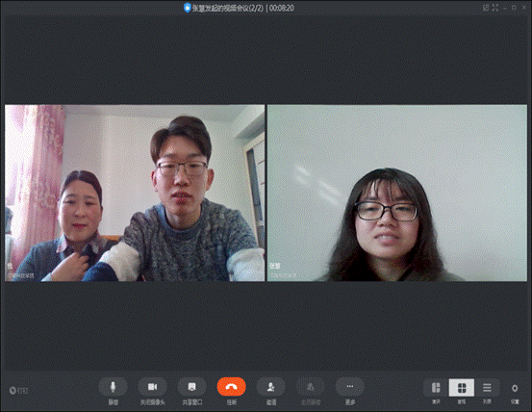Switch to the list (列表) layout
Image resolution: width=532 pixels, height=412 pixels.
(487, 388)
